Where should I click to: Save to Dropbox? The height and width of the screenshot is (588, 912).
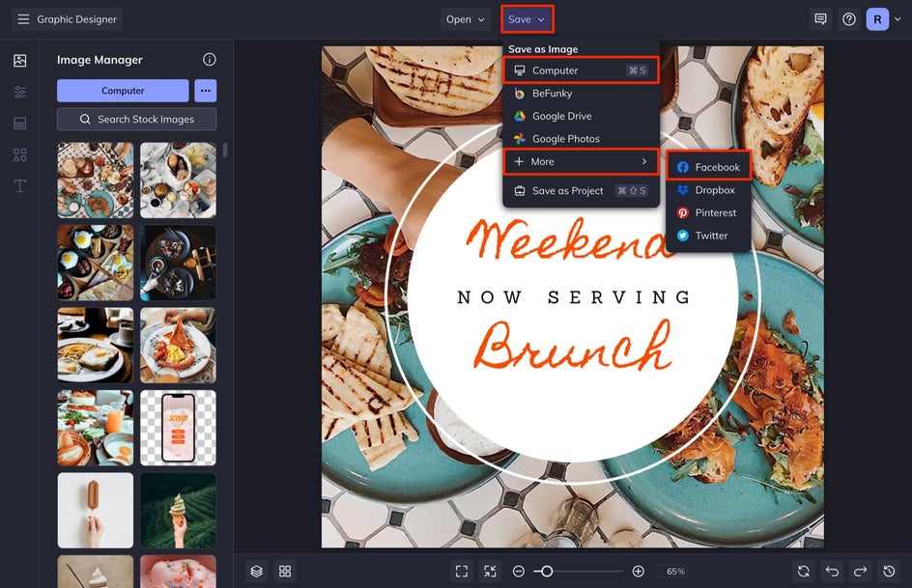tap(708, 190)
